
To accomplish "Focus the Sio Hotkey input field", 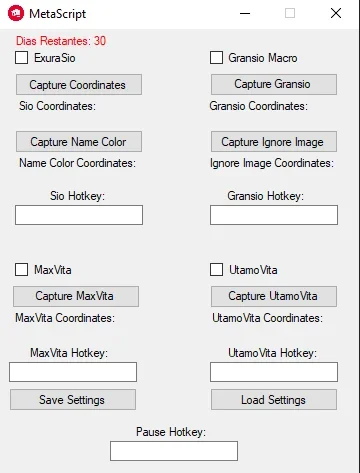I will [79, 215].
